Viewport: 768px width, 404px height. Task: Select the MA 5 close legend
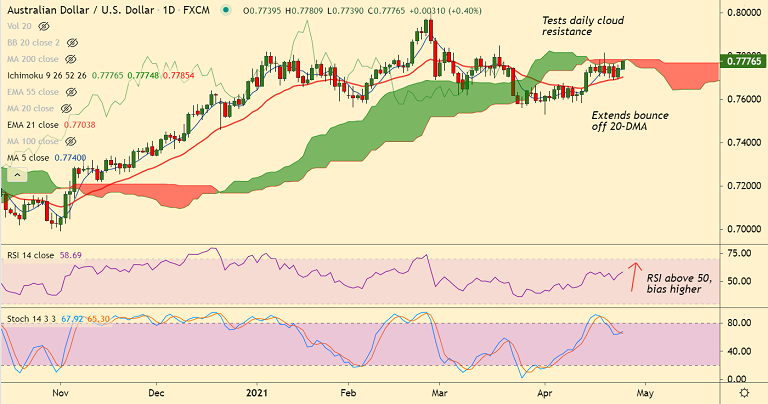28,158
